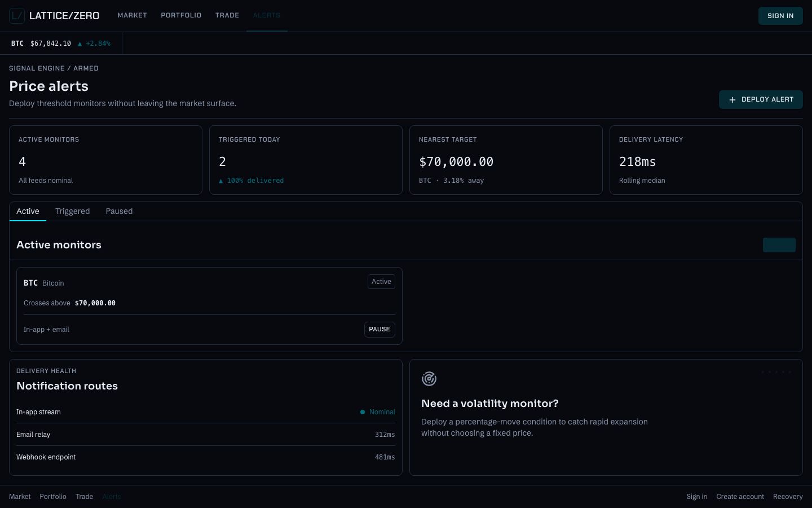This screenshot has height=508, width=812.
Task: Open the Market footer link
Action: click(x=20, y=497)
